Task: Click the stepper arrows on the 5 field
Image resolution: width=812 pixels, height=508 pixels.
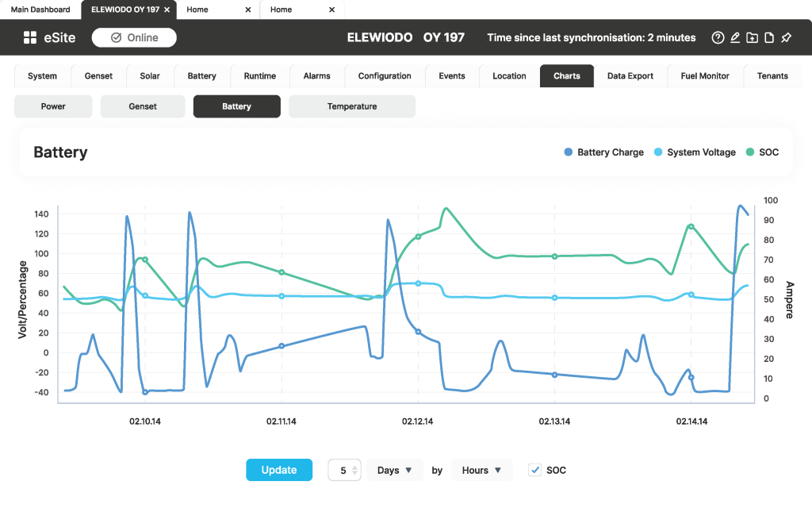Action: (354, 470)
